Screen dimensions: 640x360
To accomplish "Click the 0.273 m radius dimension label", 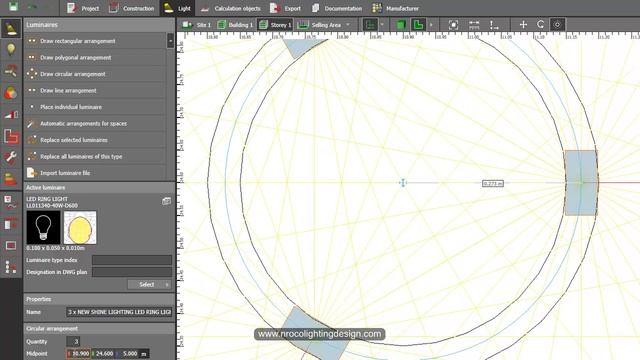I will (493, 184).
